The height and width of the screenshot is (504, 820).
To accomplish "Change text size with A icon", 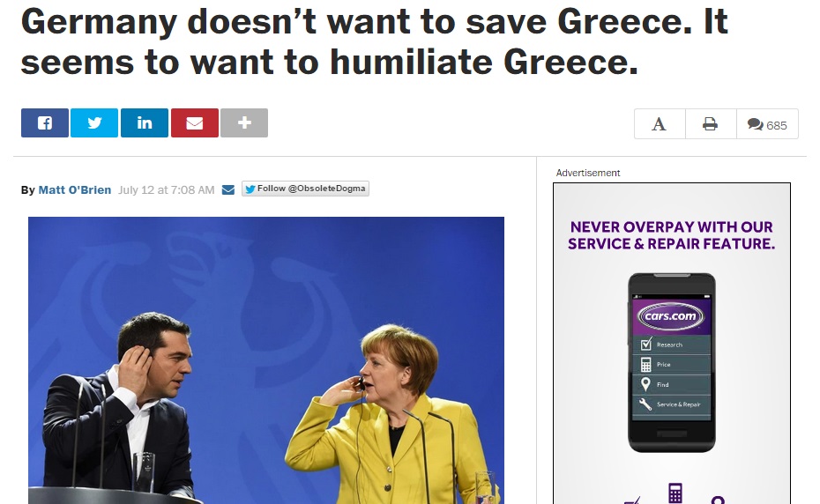I will coord(660,124).
